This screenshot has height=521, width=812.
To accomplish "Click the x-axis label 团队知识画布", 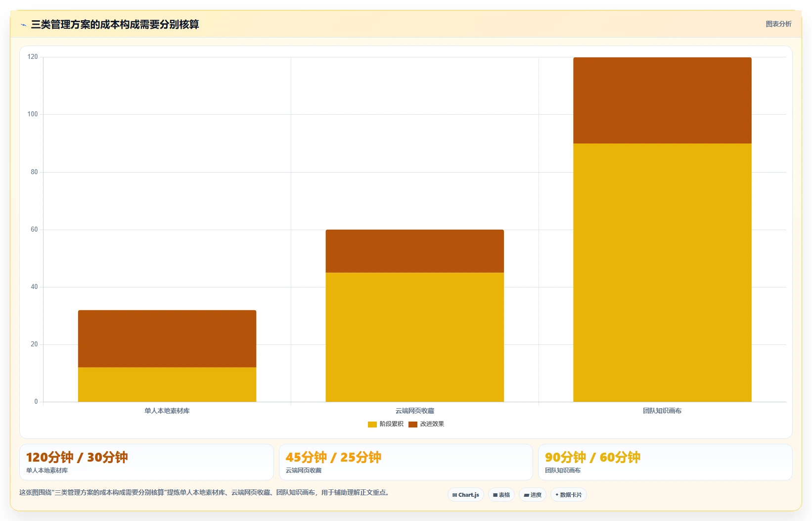I will (x=662, y=411).
